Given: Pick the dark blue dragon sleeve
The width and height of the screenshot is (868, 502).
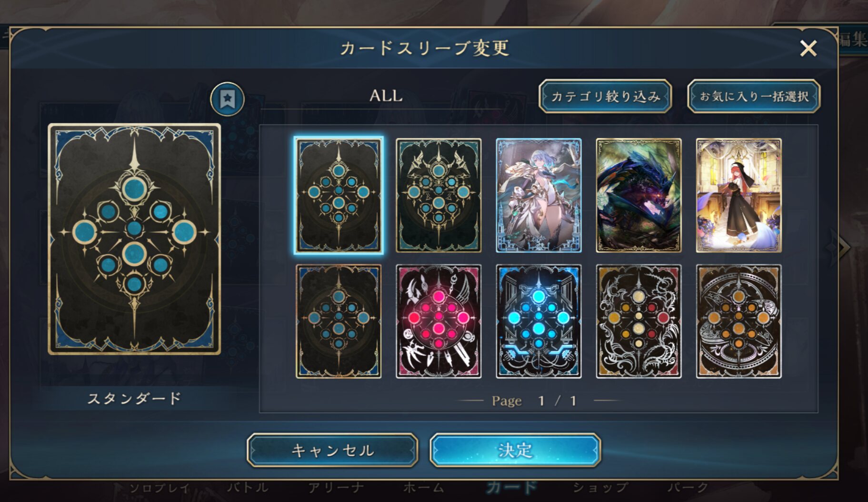Looking at the screenshot, I should tap(639, 195).
